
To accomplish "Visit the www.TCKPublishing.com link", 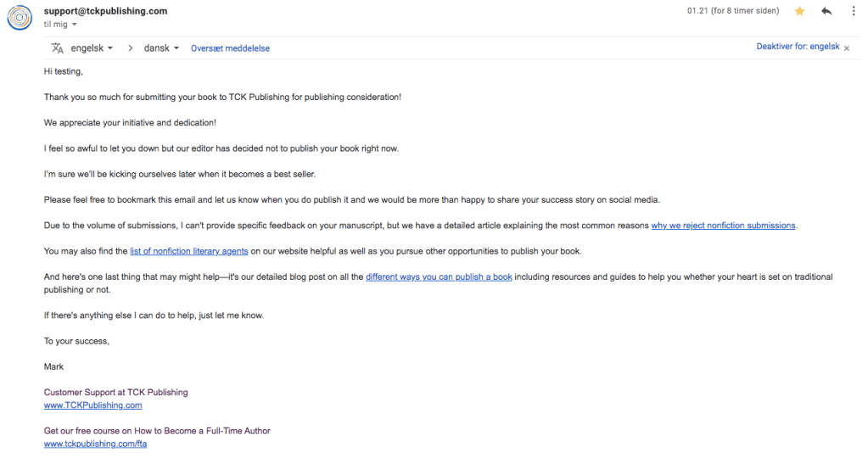I will [x=92, y=405].
